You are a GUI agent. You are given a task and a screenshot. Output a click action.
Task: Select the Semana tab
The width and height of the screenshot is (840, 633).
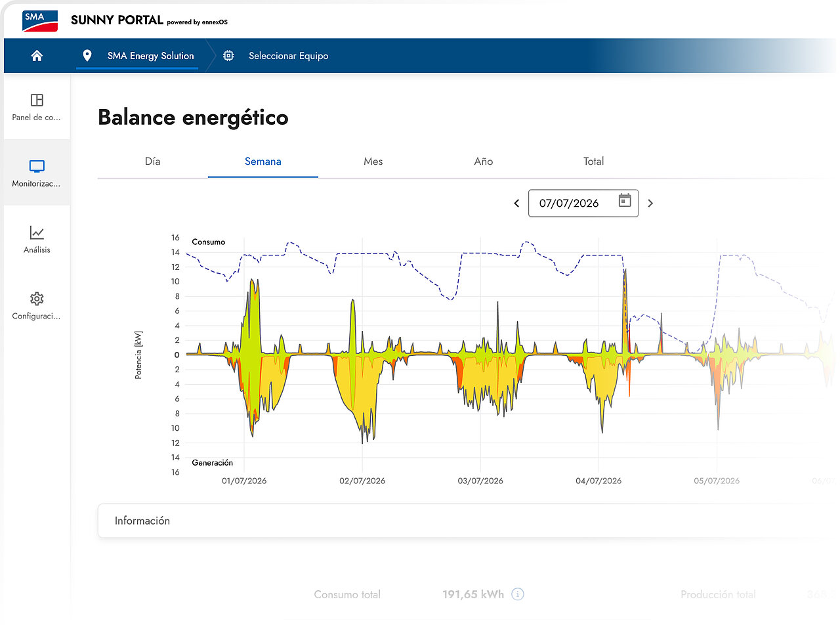(263, 162)
